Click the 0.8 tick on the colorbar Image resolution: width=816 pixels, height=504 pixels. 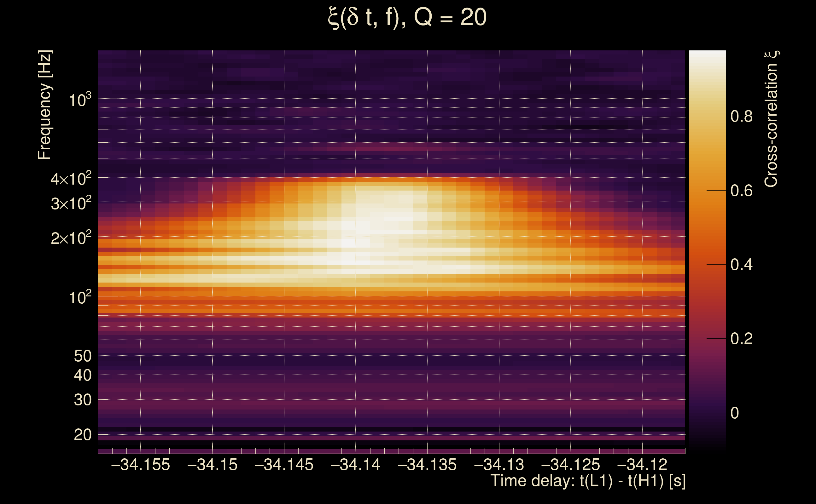tap(741, 116)
